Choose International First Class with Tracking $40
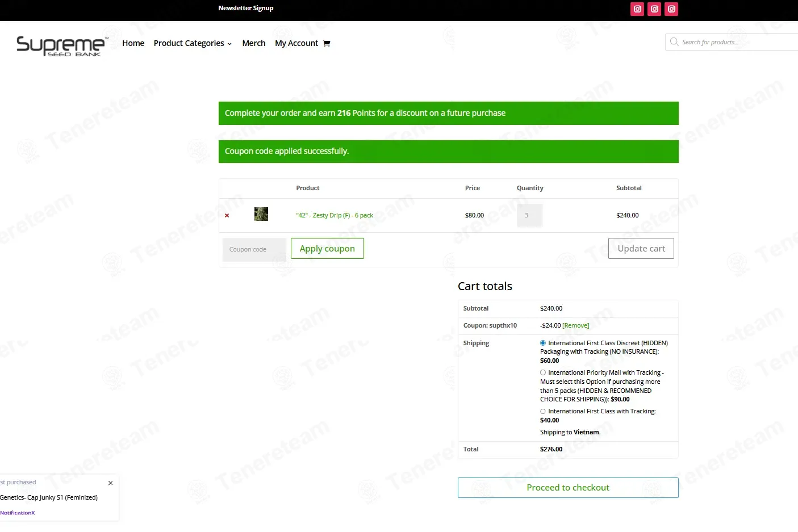Viewport: 798px width, 532px height. pyautogui.click(x=543, y=412)
